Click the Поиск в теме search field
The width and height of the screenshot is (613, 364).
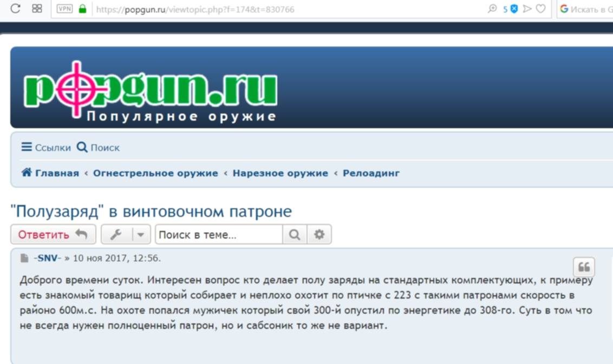click(219, 235)
